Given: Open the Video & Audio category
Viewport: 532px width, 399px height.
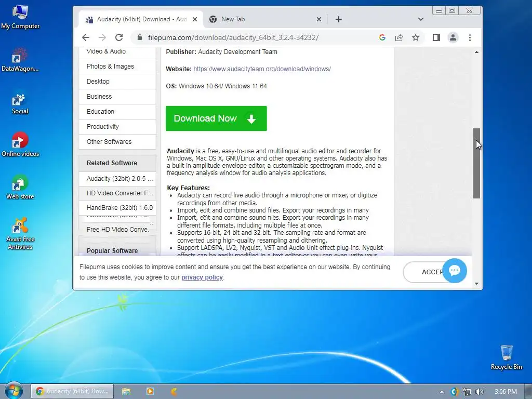Looking at the screenshot, I should pos(117,51).
